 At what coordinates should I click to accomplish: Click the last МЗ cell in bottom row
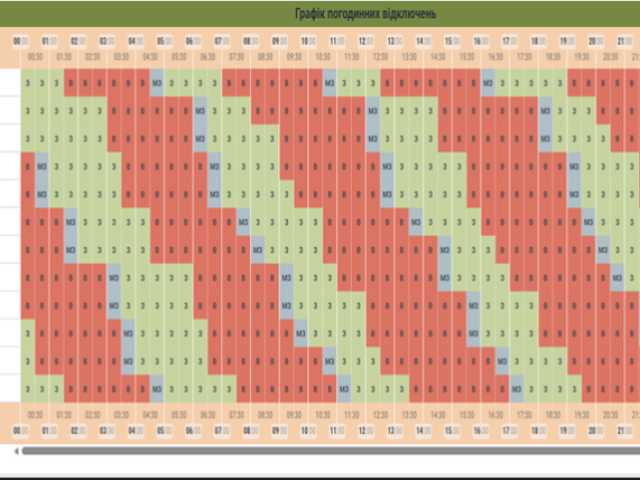tap(518, 388)
